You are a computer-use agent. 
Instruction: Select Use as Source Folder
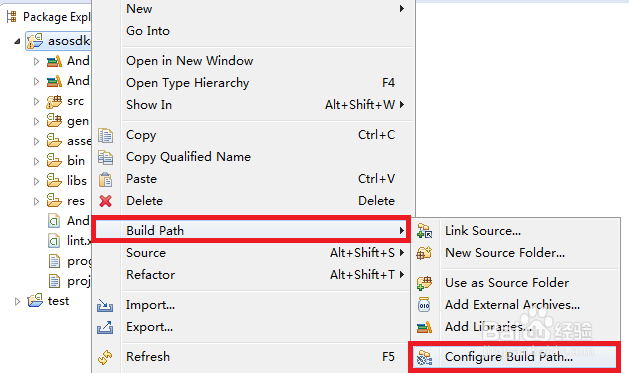click(x=507, y=283)
